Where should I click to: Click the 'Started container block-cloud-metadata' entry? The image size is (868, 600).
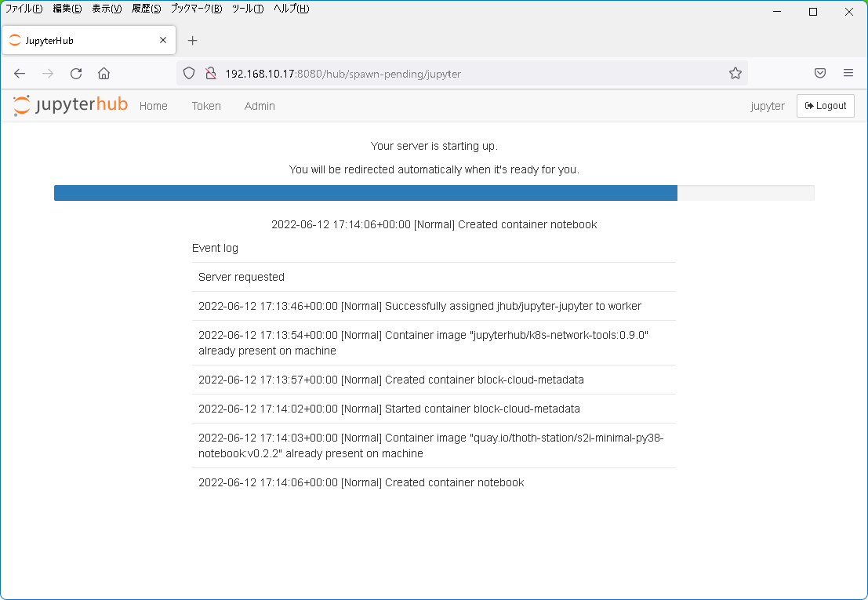(x=434, y=409)
